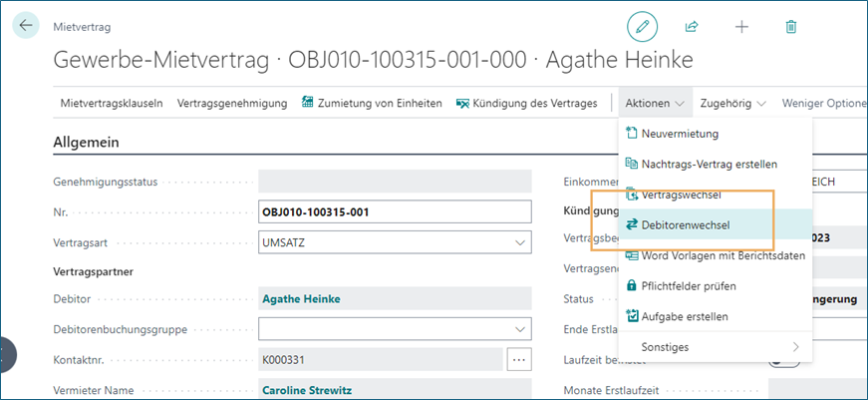Click Nachtrags-Vertrag erstellen menu item
Viewport: 868px width, 400px height.
tap(709, 164)
